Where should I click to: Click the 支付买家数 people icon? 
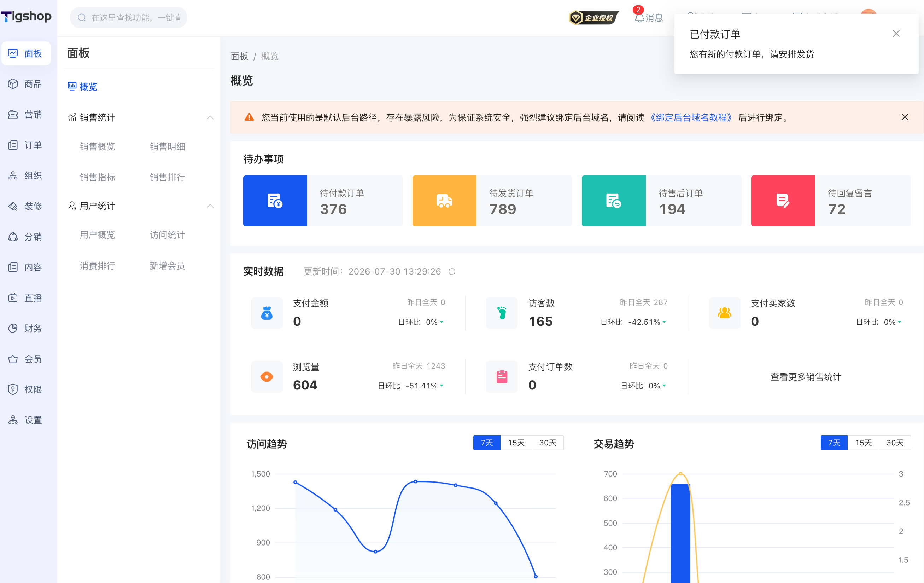tap(725, 313)
